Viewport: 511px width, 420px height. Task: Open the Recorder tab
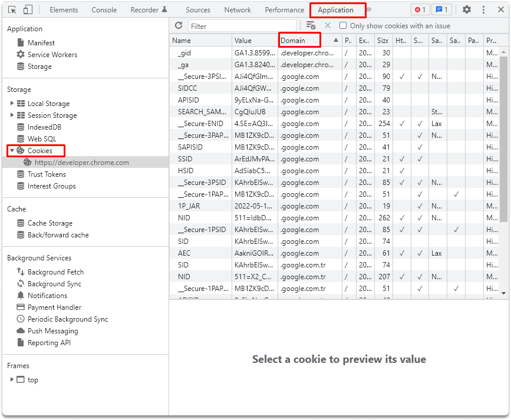point(149,10)
